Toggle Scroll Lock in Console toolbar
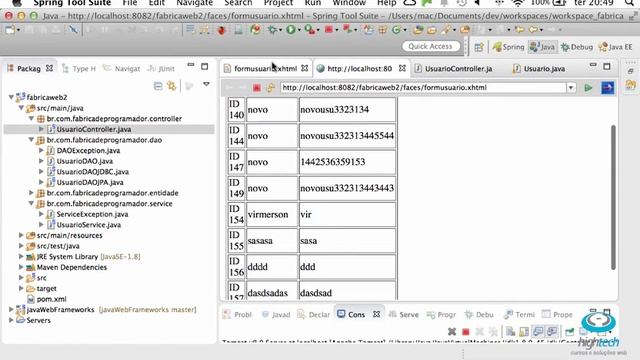The width and height of the screenshot is (640, 360). click(524, 332)
